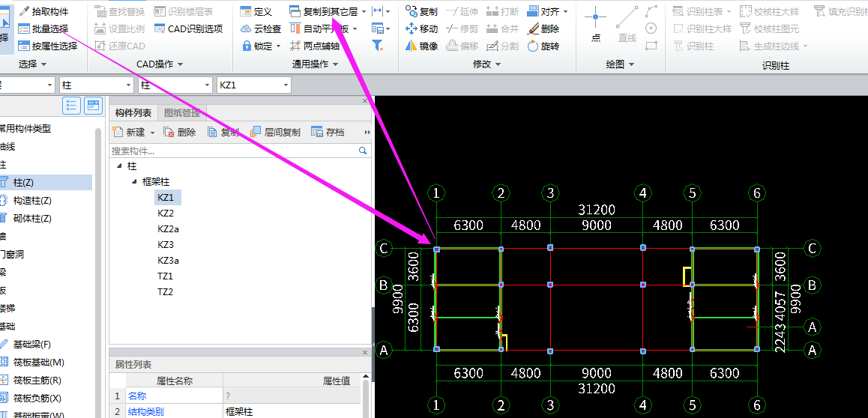Select the 拾取构件 pick component tool
Viewport: 868px width, 418px height.
pyautogui.click(x=43, y=12)
